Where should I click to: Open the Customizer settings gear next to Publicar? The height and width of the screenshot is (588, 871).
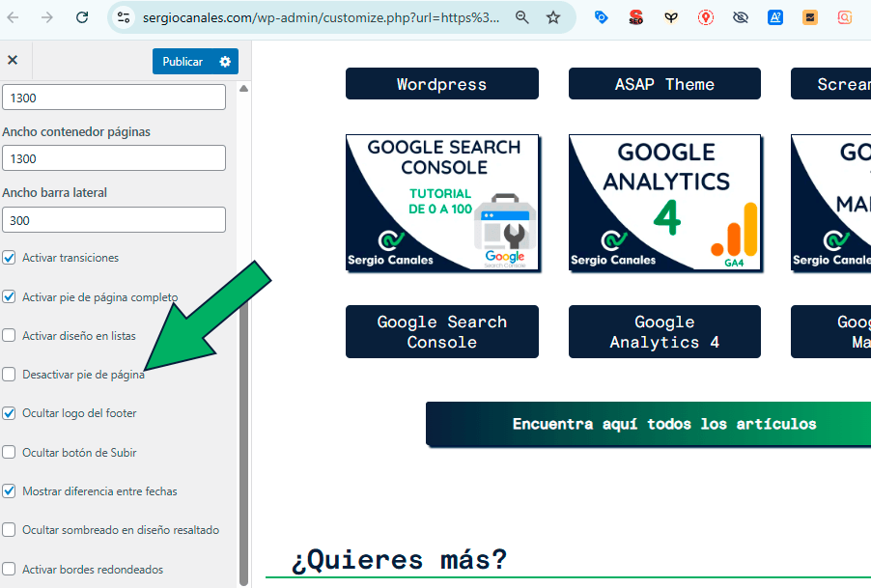(x=225, y=61)
